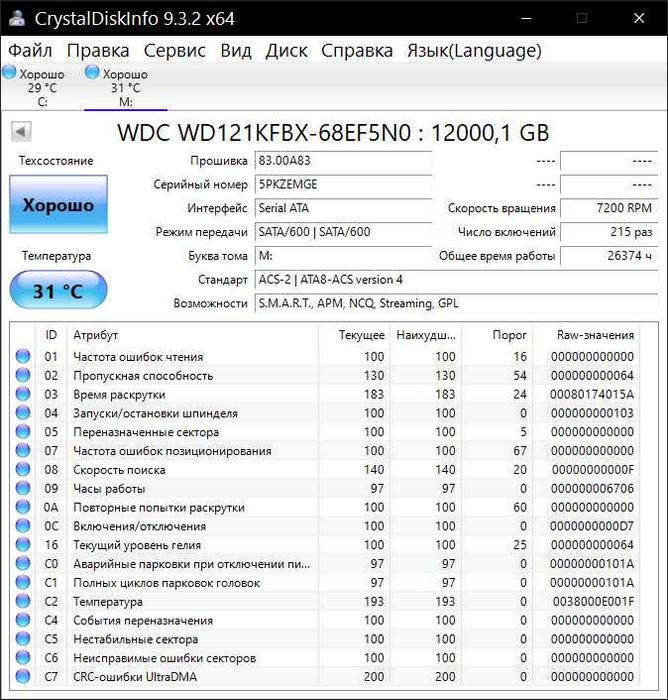Click status icon for attribute 01
Image resolution: width=668 pixels, height=700 pixels.
(x=23, y=356)
